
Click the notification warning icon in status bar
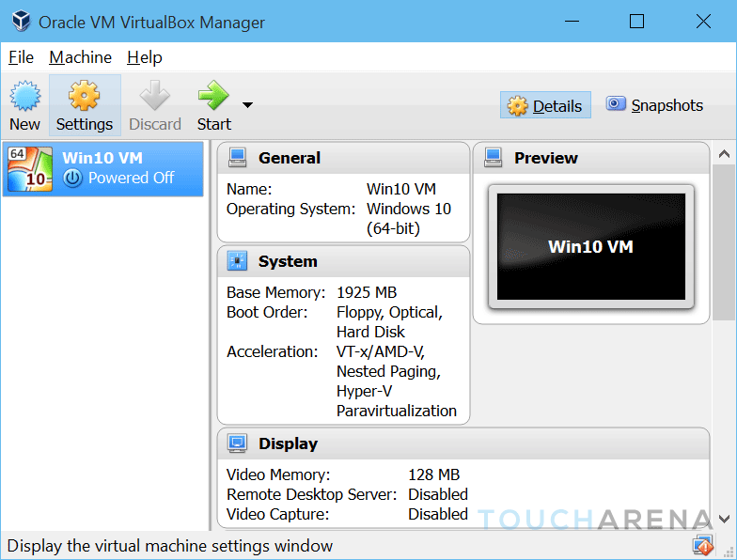703,545
